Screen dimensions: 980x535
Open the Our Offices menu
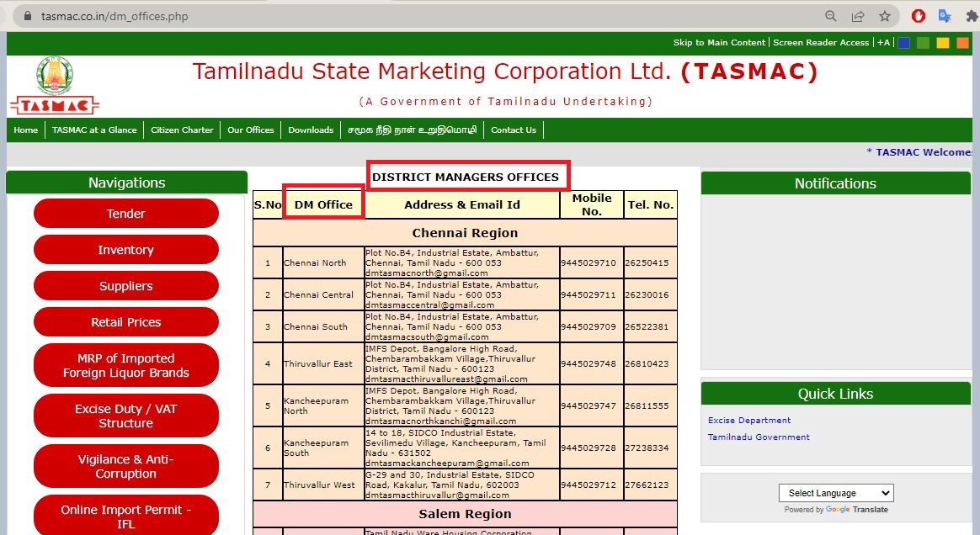tap(251, 130)
